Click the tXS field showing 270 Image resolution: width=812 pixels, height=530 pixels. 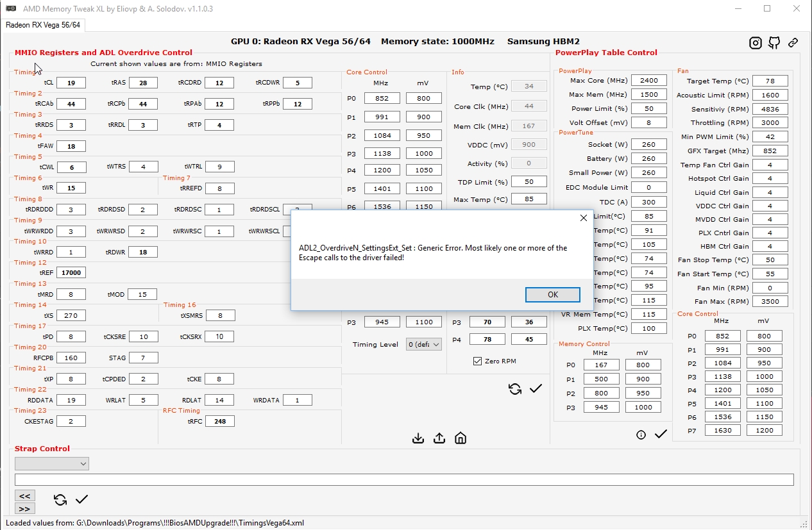point(71,315)
